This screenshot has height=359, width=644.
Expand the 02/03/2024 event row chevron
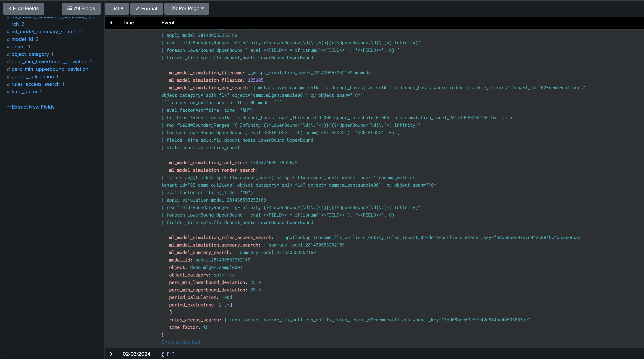[111, 354]
